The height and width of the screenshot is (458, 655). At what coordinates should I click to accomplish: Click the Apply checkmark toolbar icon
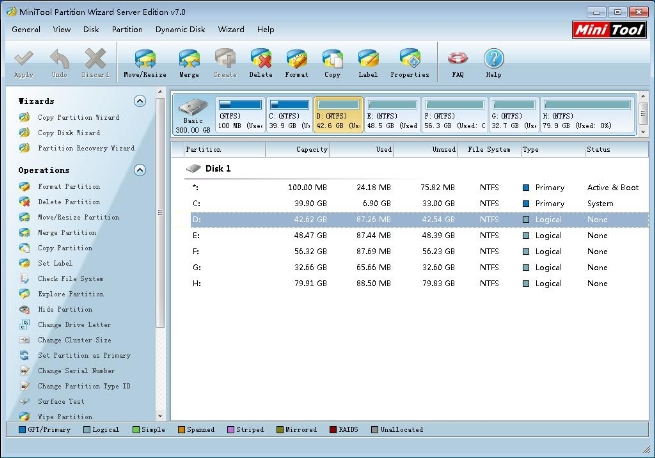point(23,64)
